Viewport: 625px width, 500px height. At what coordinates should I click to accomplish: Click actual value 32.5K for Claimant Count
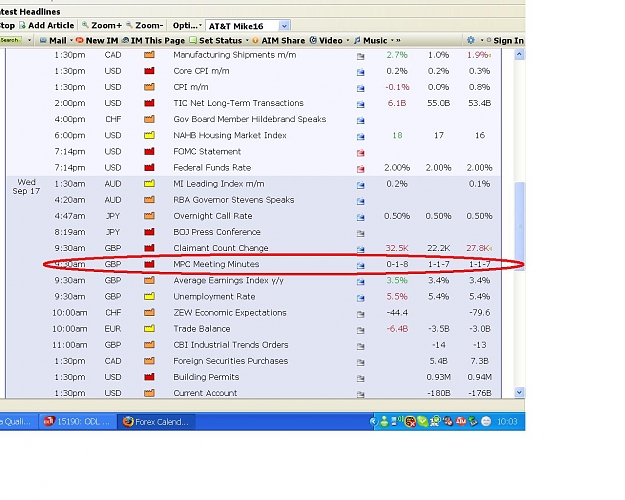coord(397,248)
